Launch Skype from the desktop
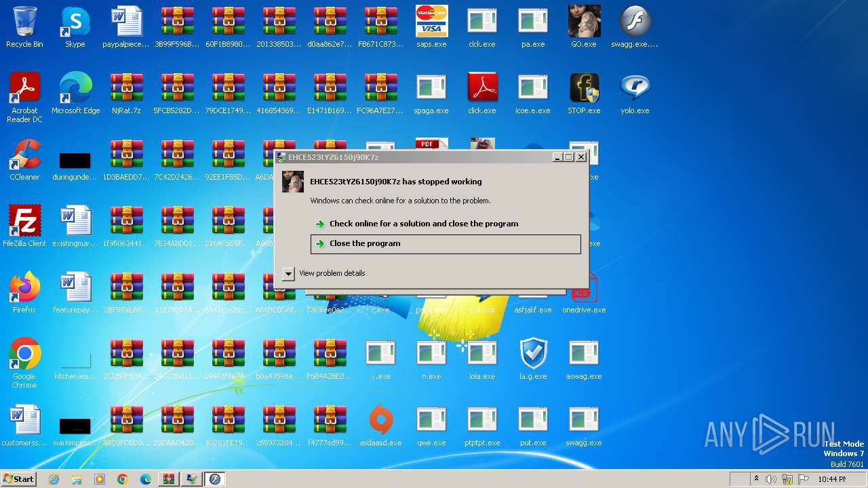Image resolution: width=868 pixels, height=488 pixels. click(75, 27)
